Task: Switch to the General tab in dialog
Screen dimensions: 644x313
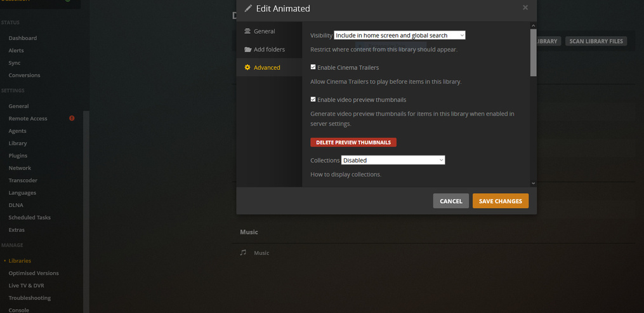Action: pos(270,31)
